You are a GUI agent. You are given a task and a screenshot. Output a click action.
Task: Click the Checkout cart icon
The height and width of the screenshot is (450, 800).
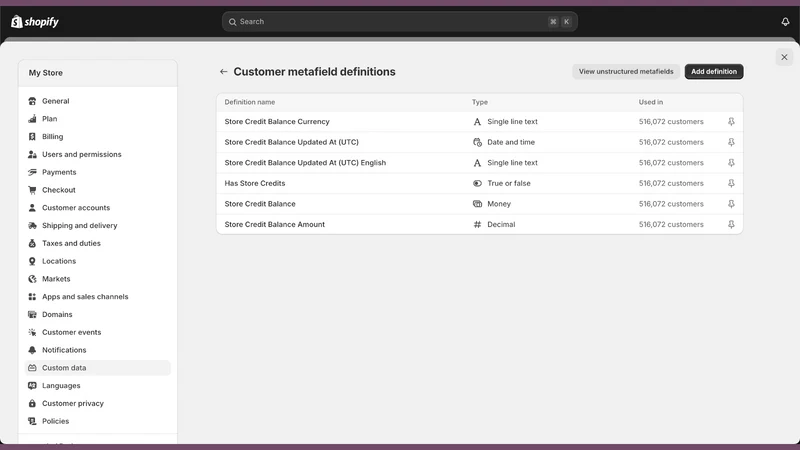pos(32,190)
